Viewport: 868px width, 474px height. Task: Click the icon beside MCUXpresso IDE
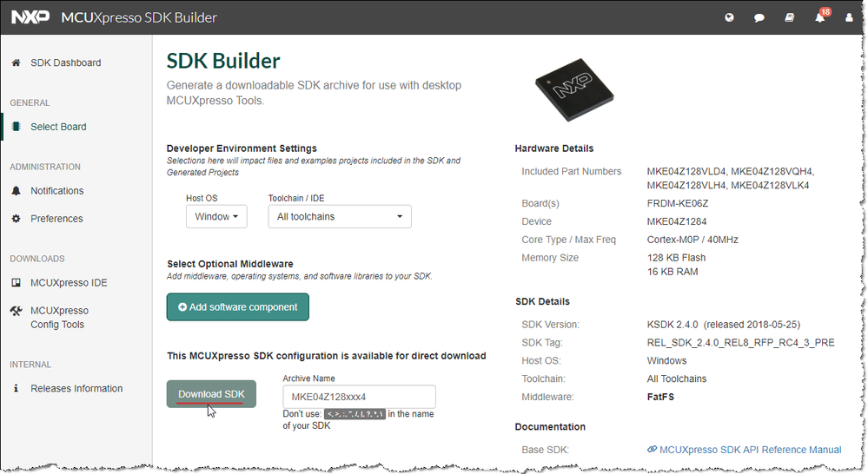pos(16,283)
